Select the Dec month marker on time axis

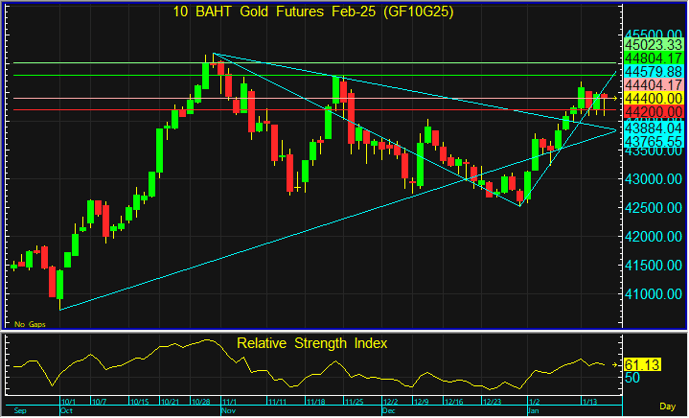[389, 410]
